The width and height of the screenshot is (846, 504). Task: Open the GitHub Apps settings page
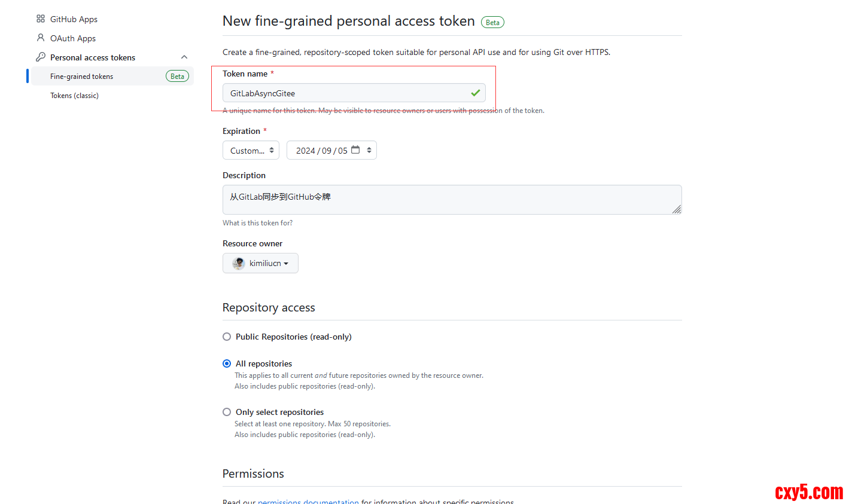[74, 19]
